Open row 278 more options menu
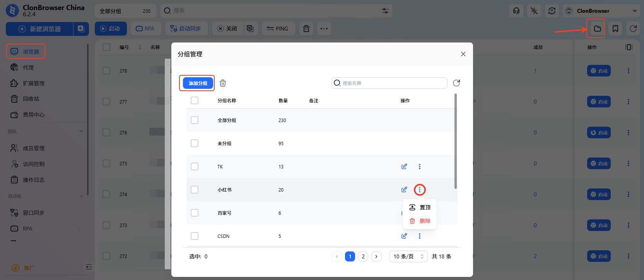 point(629,71)
